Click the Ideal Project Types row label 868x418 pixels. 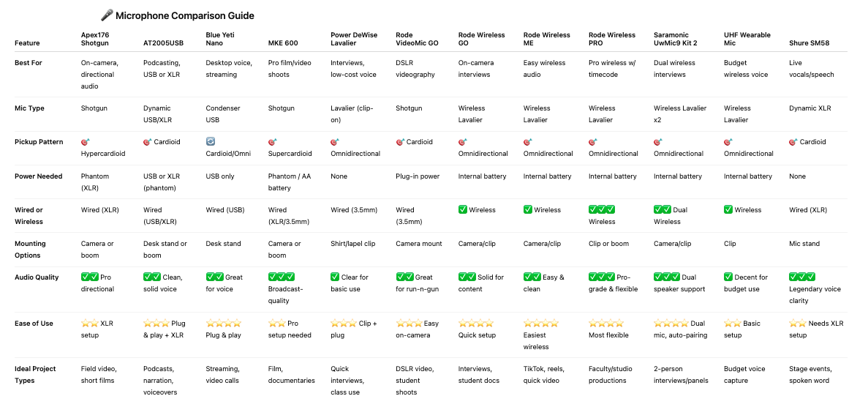point(35,375)
